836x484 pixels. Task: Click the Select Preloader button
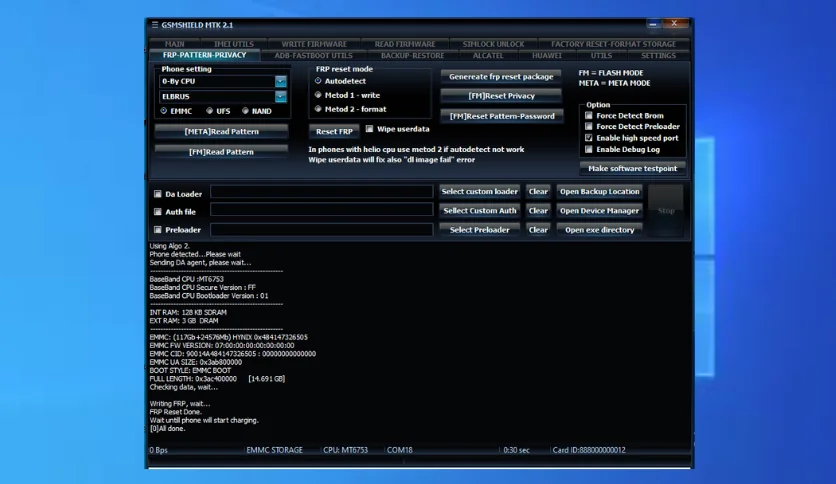pos(479,230)
